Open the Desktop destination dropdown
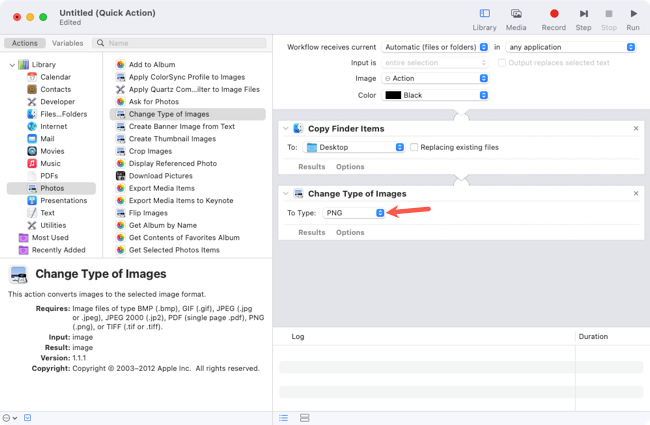Screen dimensions: 650x425 pyautogui.click(x=354, y=147)
